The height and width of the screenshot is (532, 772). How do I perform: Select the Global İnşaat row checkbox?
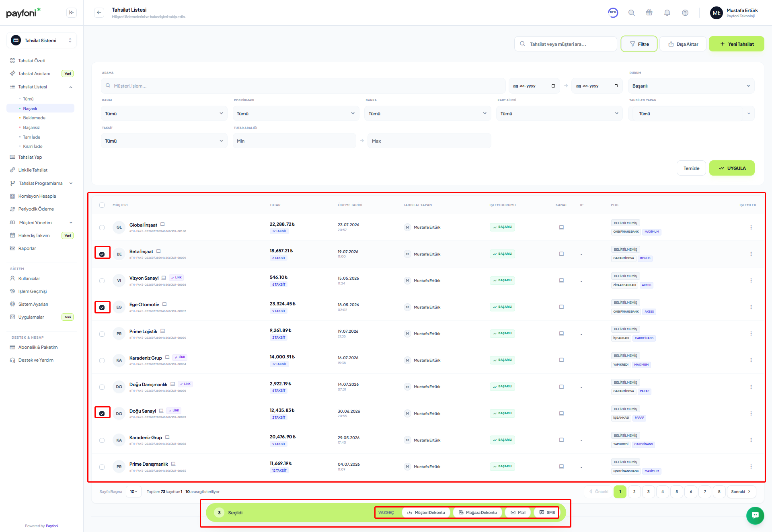[x=102, y=227]
